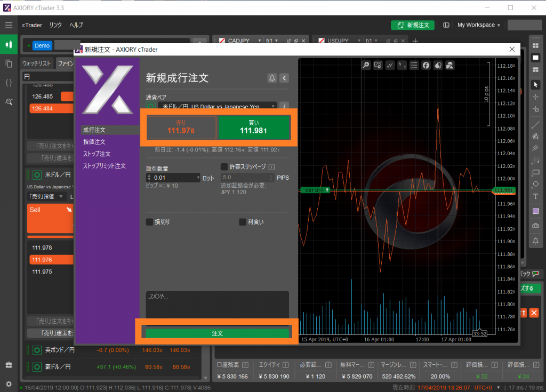Click the Facebook share icon on chart
Screen dimensions: 546x392
click(x=426, y=65)
